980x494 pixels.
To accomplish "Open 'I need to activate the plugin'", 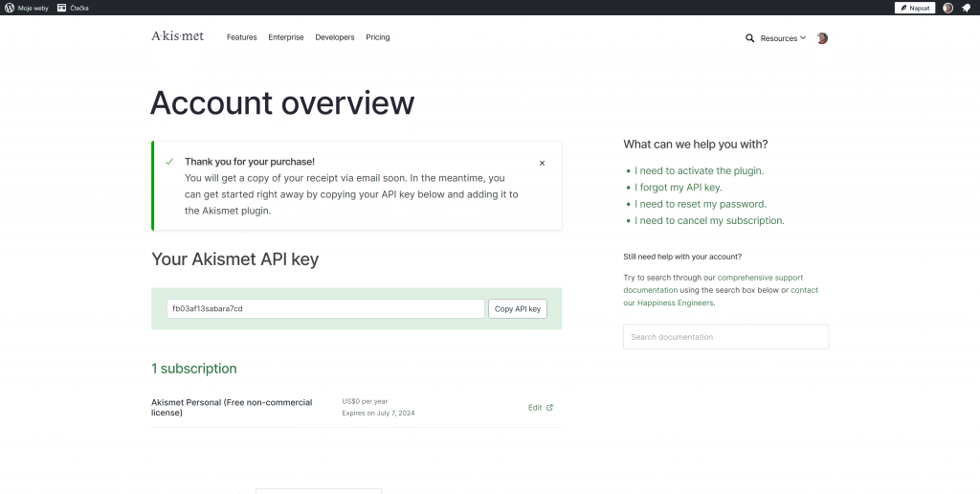I will point(699,170).
